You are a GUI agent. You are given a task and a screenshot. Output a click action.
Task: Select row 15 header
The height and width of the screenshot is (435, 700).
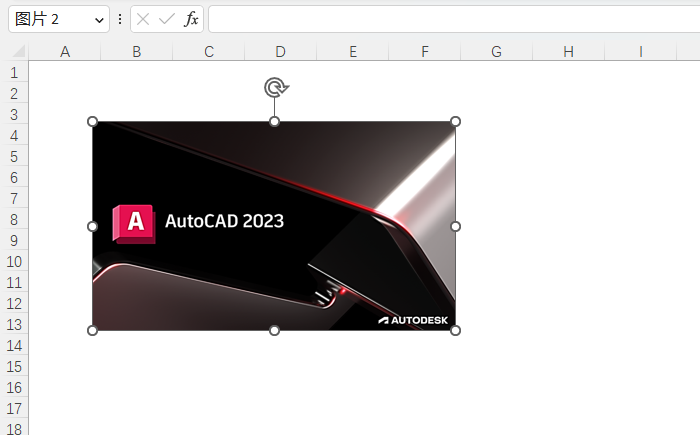tap(14, 366)
